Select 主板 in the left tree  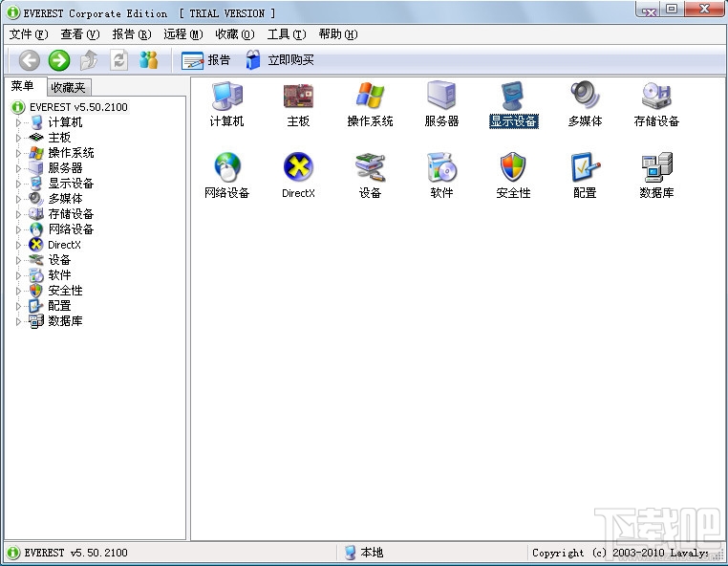[x=59, y=138]
